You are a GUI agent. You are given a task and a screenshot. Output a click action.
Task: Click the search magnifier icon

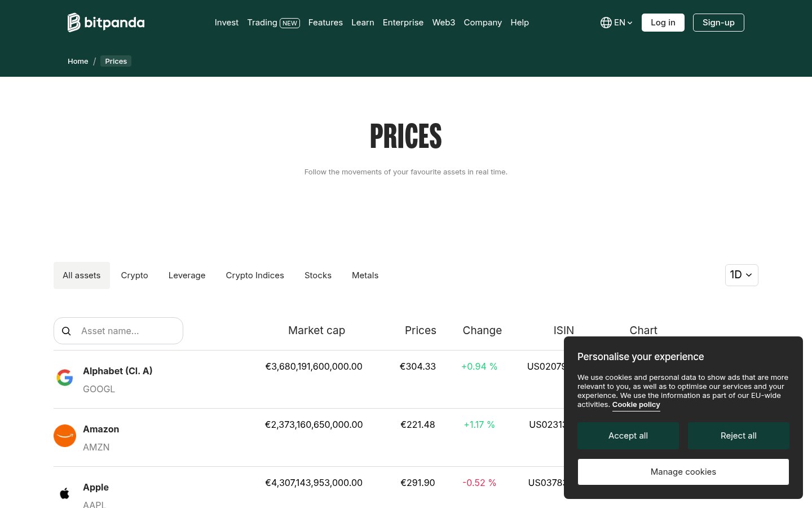point(67,331)
